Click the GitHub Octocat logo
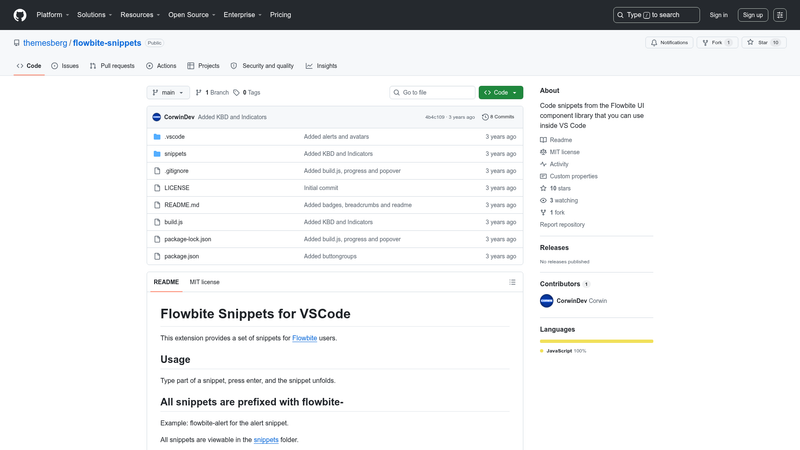800x450 pixels. coord(20,15)
